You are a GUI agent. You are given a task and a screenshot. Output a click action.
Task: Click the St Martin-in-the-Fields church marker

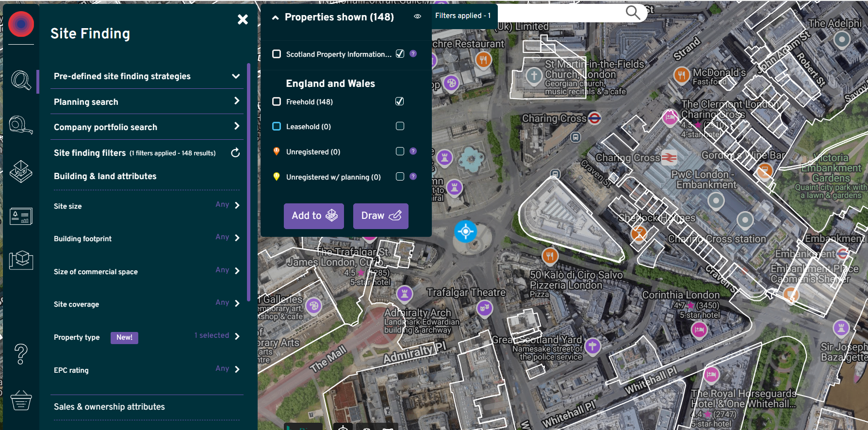[534, 76]
